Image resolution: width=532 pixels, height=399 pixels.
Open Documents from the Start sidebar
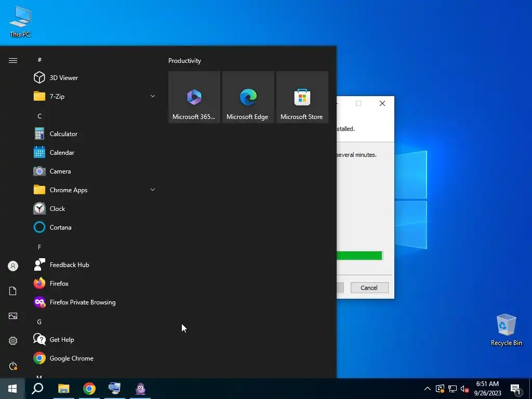click(x=13, y=291)
